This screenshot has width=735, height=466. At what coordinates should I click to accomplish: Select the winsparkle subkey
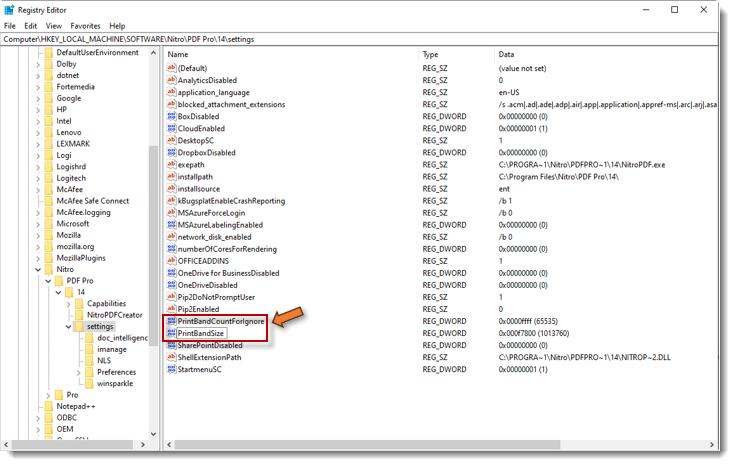[x=115, y=383]
